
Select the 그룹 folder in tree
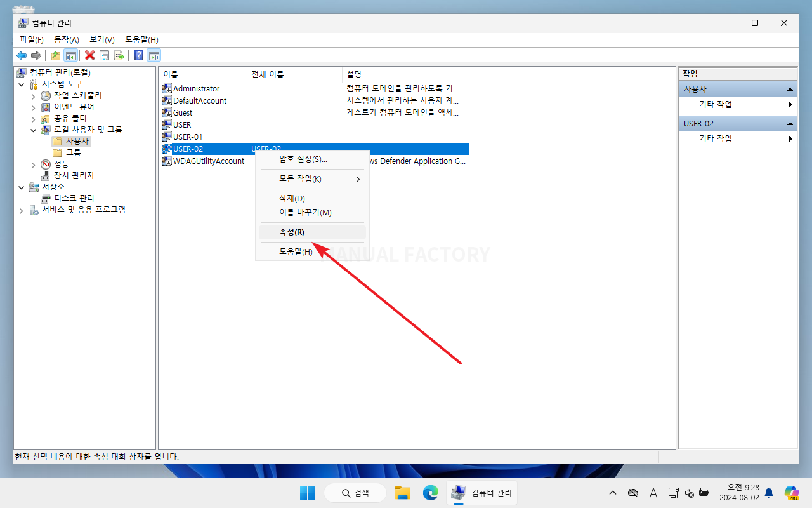[67, 152]
